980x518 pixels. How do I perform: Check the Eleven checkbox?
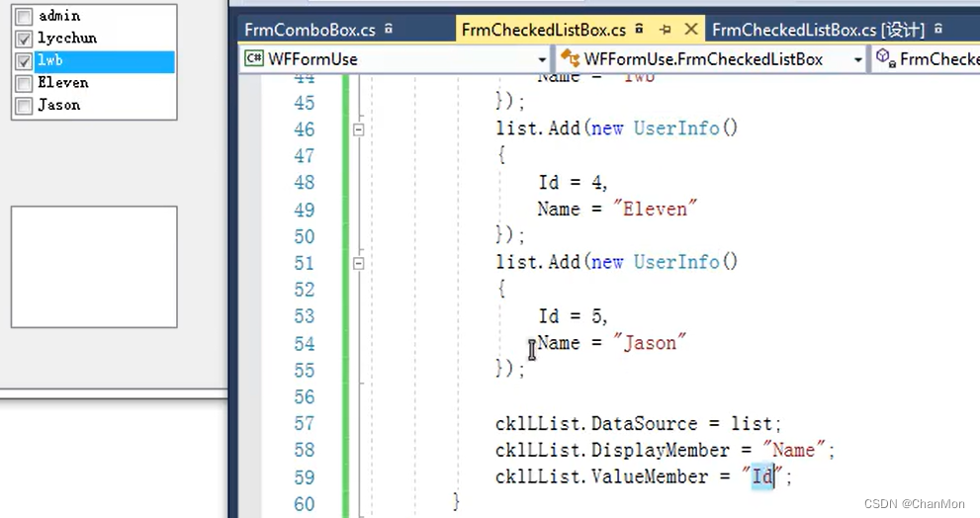click(x=24, y=84)
